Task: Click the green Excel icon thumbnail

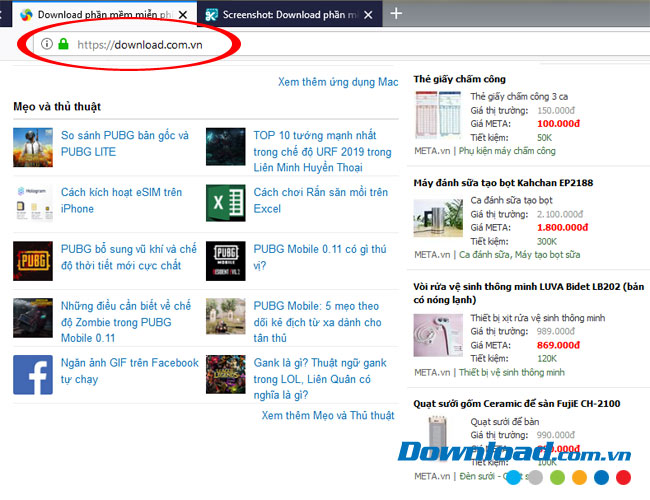Action: [226, 203]
